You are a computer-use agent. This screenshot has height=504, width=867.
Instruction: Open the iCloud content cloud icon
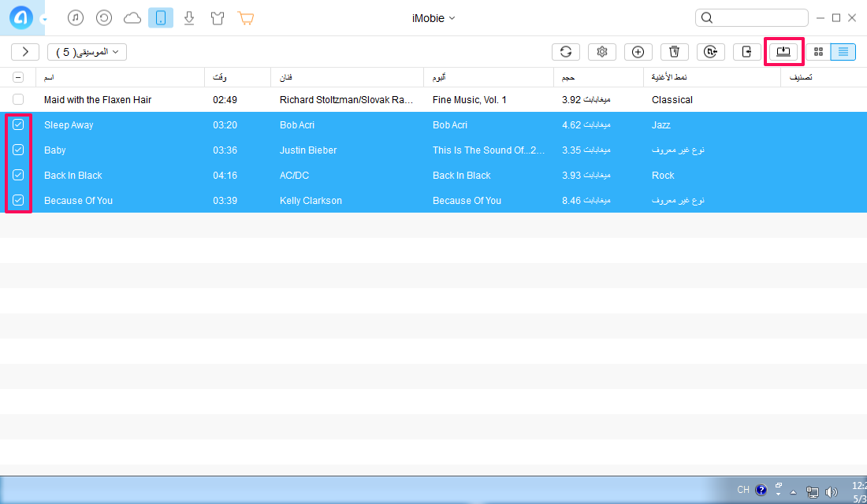point(132,18)
